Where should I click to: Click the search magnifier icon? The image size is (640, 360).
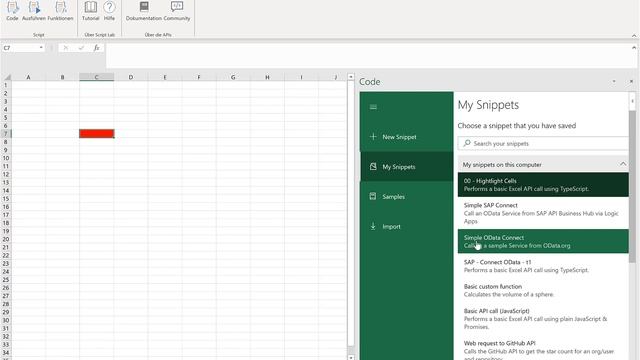pos(467,143)
